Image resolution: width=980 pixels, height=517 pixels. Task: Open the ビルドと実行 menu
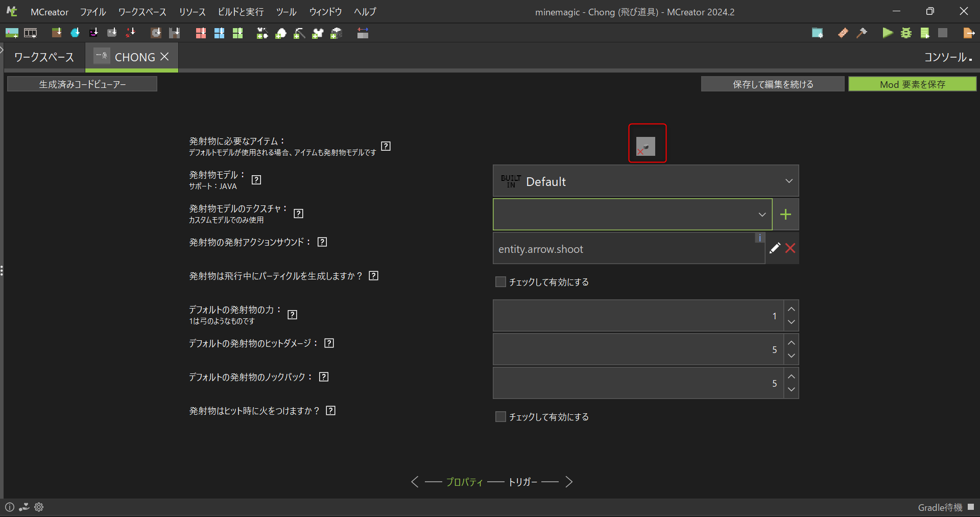tap(241, 12)
